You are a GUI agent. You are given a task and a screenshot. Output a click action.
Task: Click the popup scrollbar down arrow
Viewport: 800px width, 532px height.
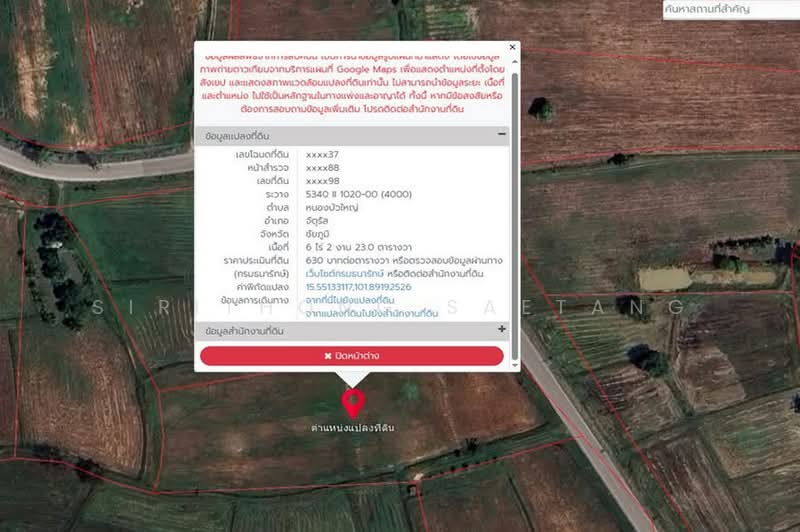click(x=515, y=365)
